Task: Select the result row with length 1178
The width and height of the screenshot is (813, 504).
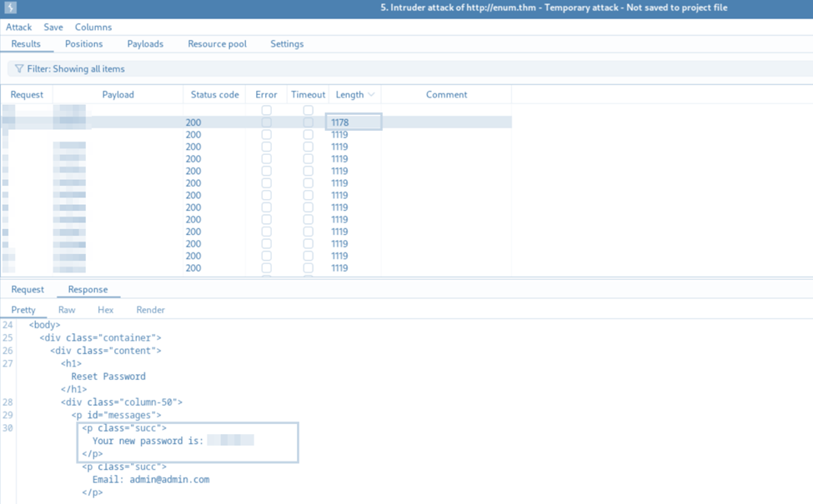Action: click(256, 122)
